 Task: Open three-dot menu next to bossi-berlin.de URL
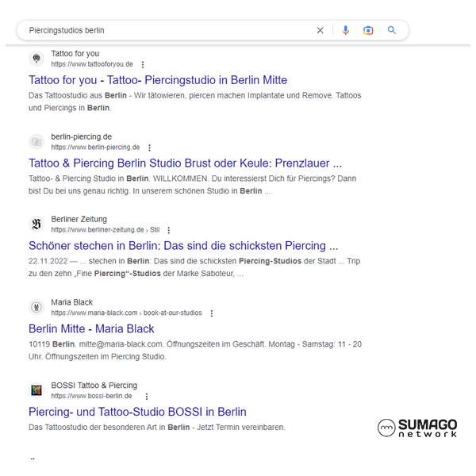click(147, 396)
